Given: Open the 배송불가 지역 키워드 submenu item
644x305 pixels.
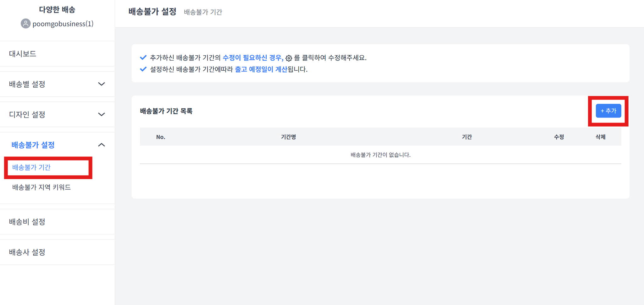Looking at the screenshot, I should pyautogui.click(x=42, y=187).
